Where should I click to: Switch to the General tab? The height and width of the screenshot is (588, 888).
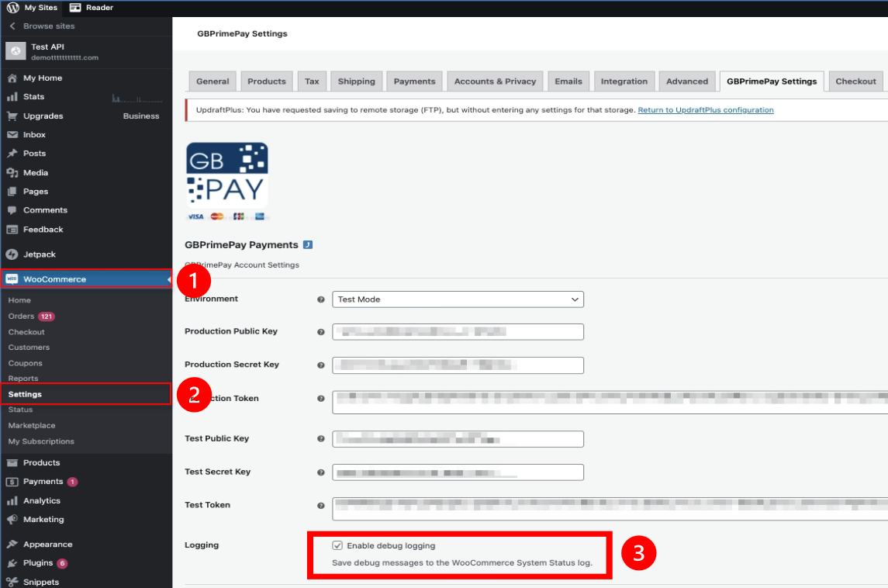click(x=212, y=81)
